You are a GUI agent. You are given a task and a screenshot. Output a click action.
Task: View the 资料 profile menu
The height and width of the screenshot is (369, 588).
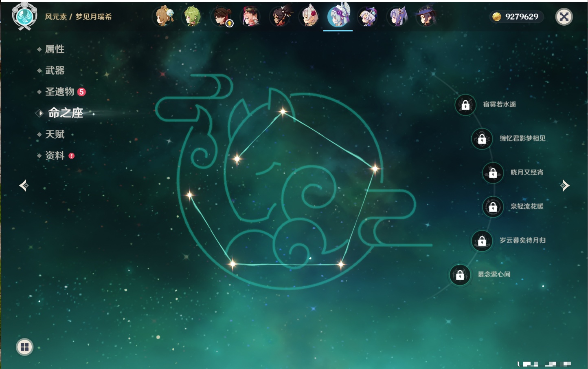tap(55, 155)
